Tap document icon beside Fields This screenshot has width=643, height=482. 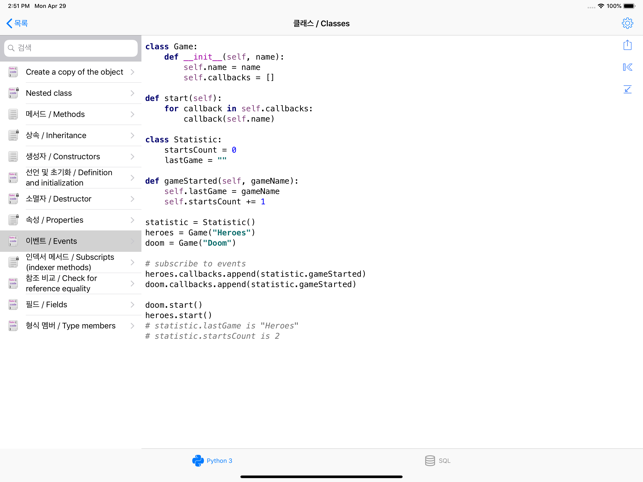pyautogui.click(x=13, y=305)
